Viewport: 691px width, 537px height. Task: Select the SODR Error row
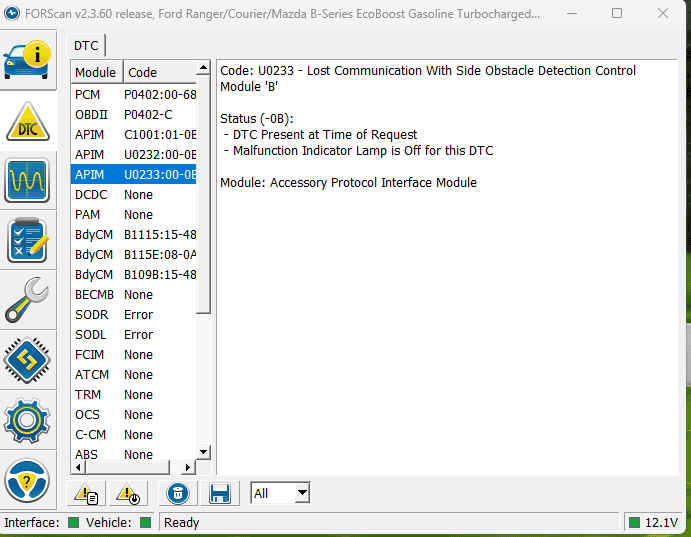pos(134,315)
